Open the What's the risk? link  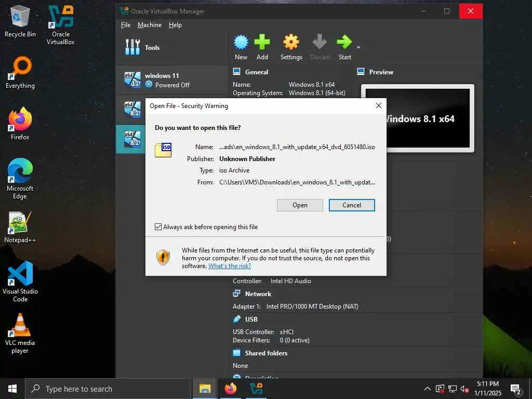(230, 266)
